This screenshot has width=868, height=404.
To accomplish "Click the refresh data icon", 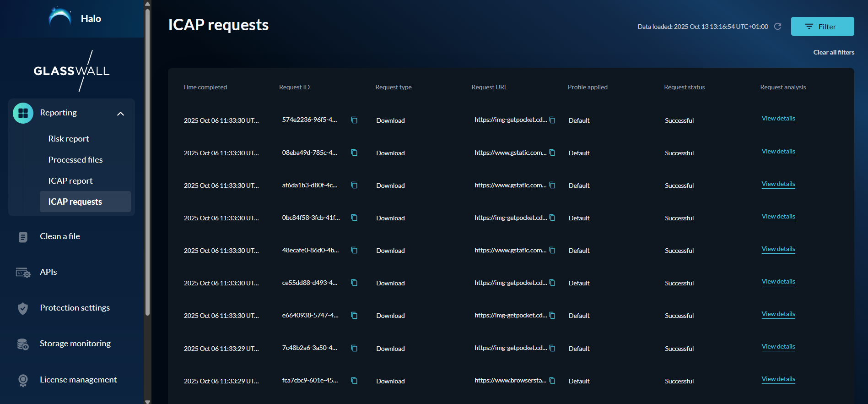I will [777, 27].
